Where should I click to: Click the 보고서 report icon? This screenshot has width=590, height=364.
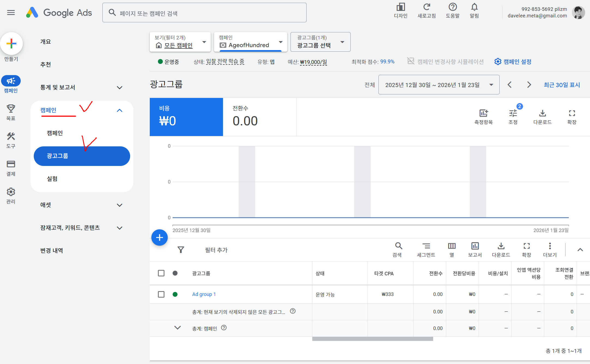point(475,246)
